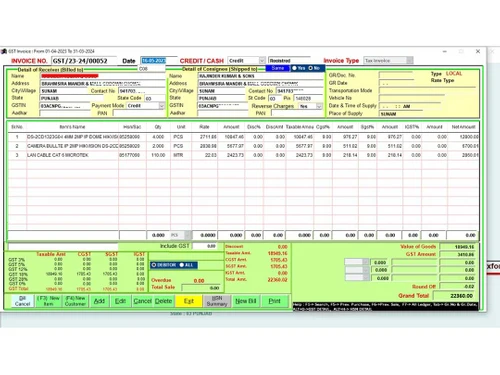The width and height of the screenshot is (500, 375).
Task: Open first additional charge dropdown above Round Off
Action: point(366,262)
